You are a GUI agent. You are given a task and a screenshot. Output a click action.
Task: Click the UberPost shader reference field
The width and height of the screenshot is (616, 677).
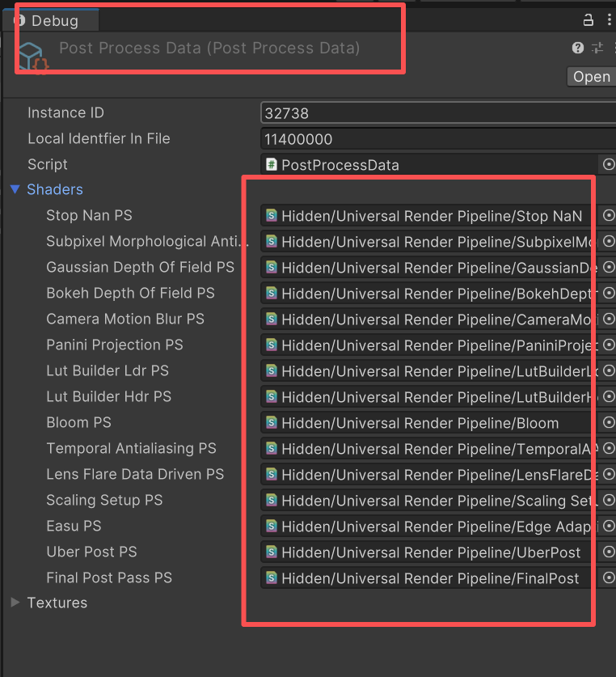point(429,552)
